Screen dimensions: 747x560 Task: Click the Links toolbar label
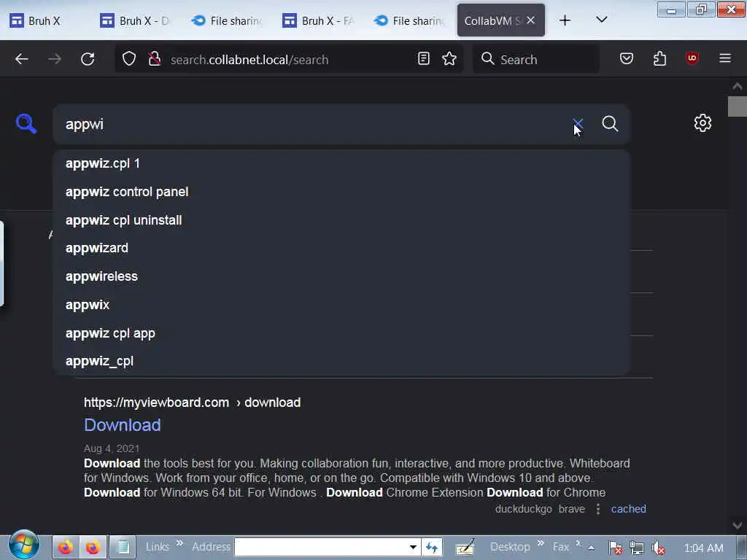coord(158,547)
